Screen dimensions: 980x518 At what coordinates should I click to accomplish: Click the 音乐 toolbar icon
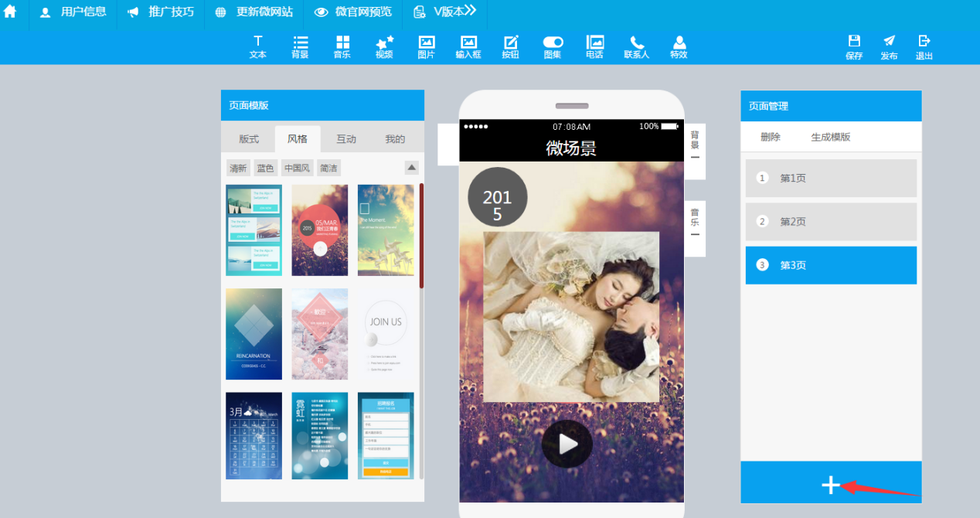point(342,46)
